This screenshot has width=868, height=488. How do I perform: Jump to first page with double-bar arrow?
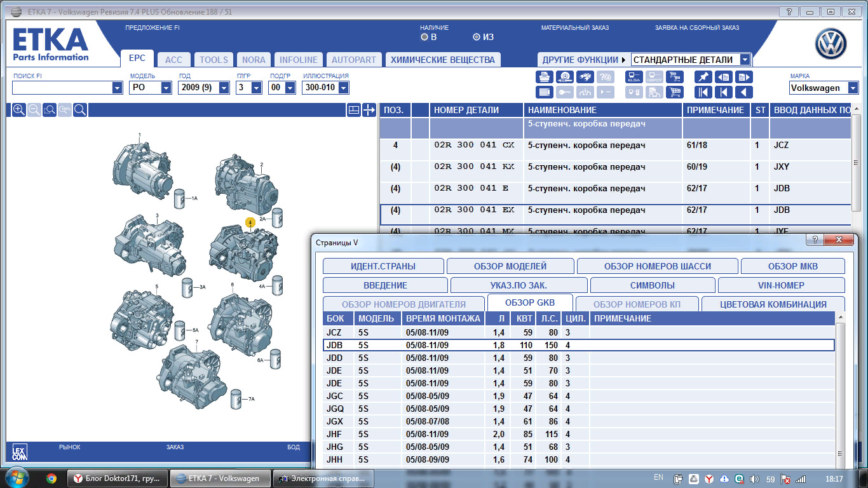[703, 92]
